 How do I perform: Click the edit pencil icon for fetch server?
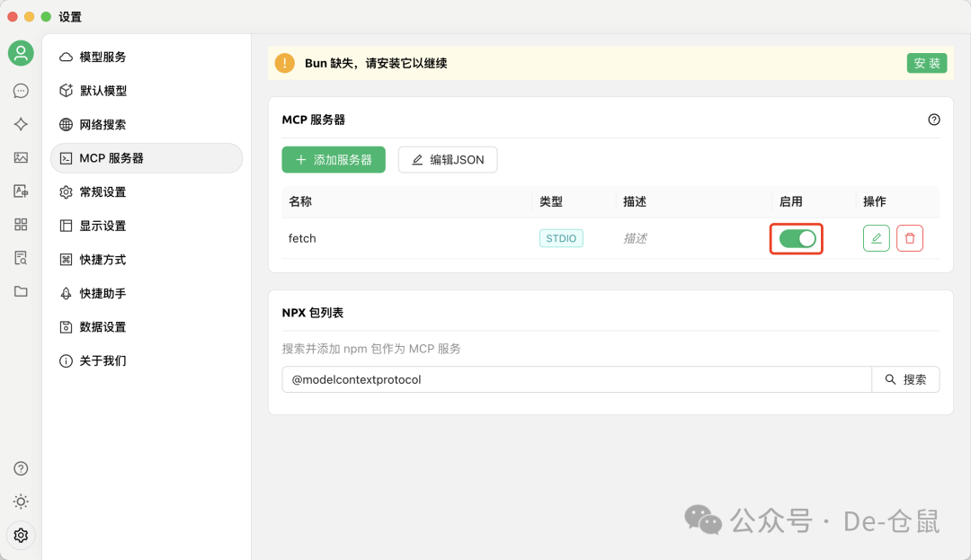click(x=876, y=237)
